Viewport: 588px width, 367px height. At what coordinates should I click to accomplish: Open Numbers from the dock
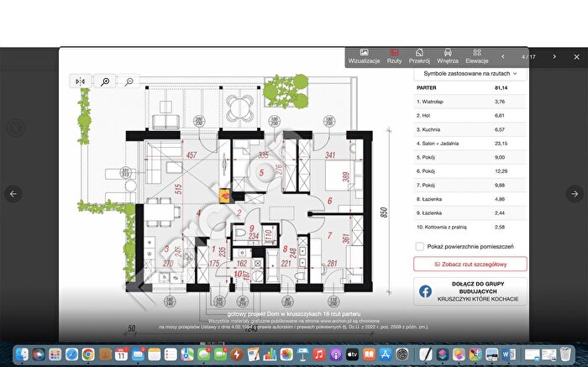(x=270, y=354)
